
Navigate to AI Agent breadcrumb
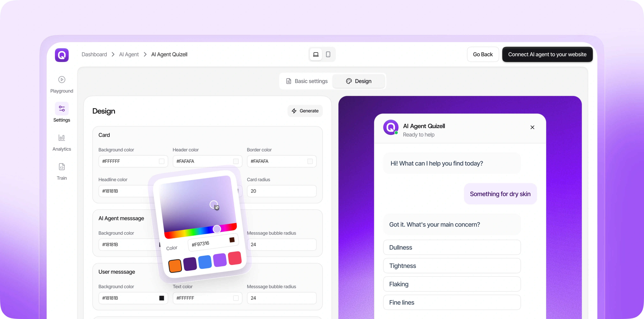[129, 54]
